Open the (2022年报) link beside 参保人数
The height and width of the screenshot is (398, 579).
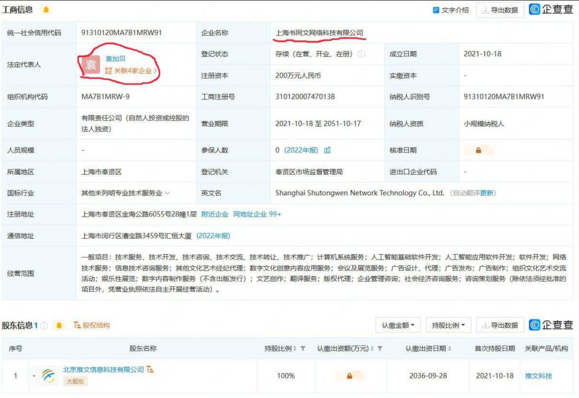pos(301,150)
